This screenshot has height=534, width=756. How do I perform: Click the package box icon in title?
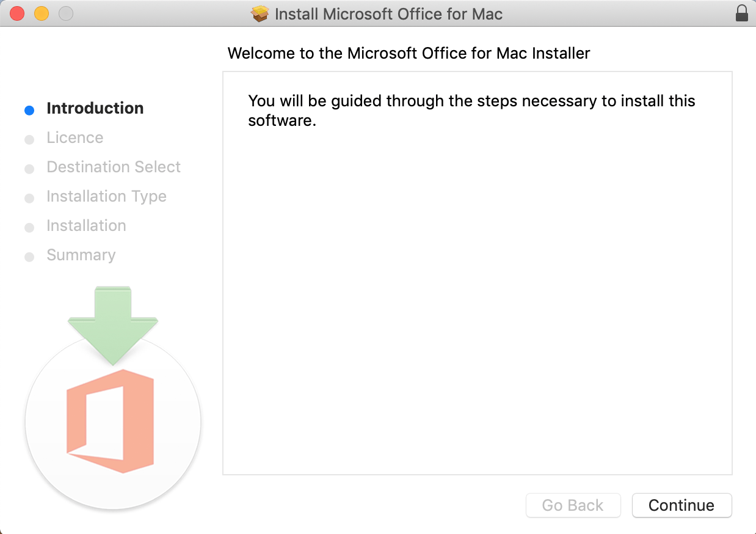pyautogui.click(x=260, y=13)
